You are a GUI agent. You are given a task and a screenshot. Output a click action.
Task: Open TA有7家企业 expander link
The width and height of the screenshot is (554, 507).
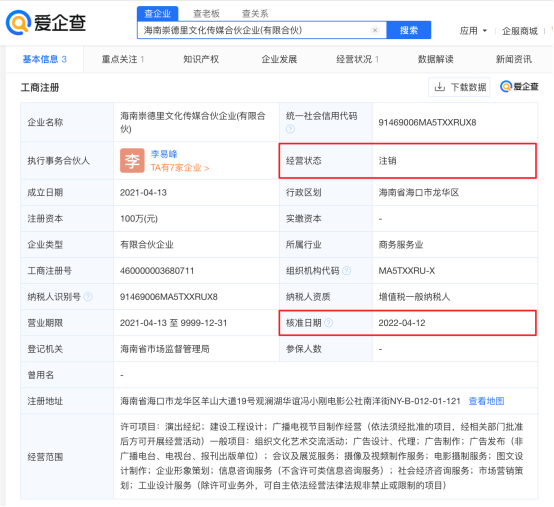click(x=180, y=168)
